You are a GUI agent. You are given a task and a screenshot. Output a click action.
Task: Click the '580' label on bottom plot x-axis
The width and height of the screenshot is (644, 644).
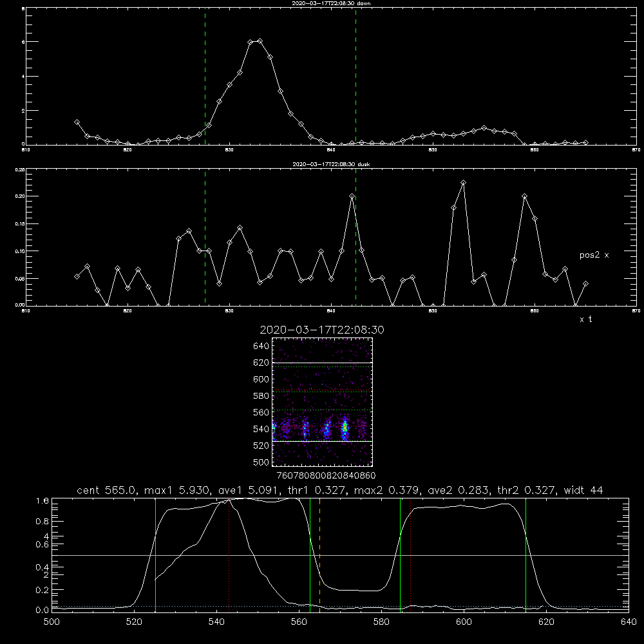point(381,622)
